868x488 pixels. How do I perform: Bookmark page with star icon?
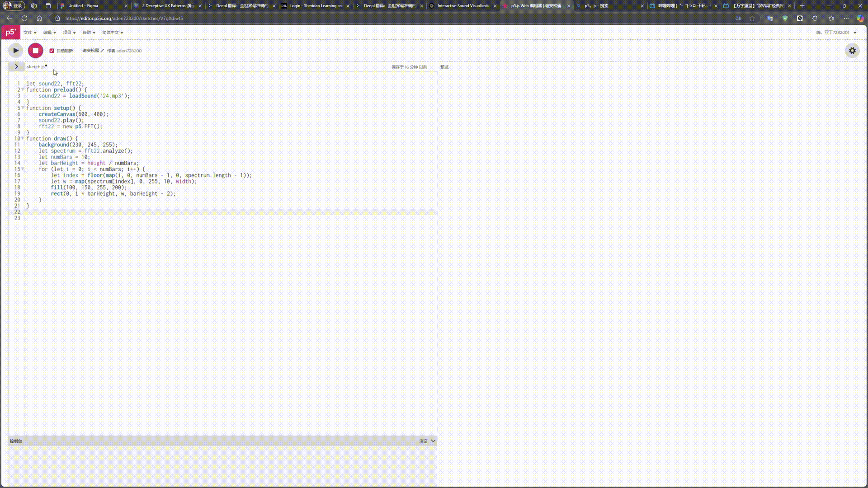pos(752,19)
